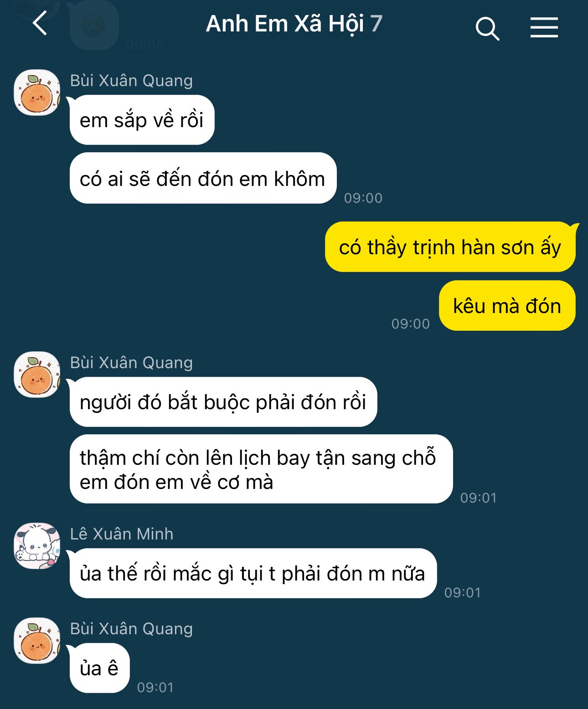Open the 'Anh Em Xã Hội' chat title
588x709 pixels.
(285, 24)
